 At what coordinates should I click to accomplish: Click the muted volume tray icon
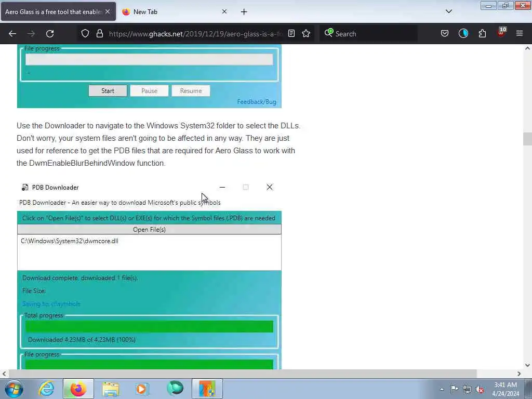(x=480, y=389)
